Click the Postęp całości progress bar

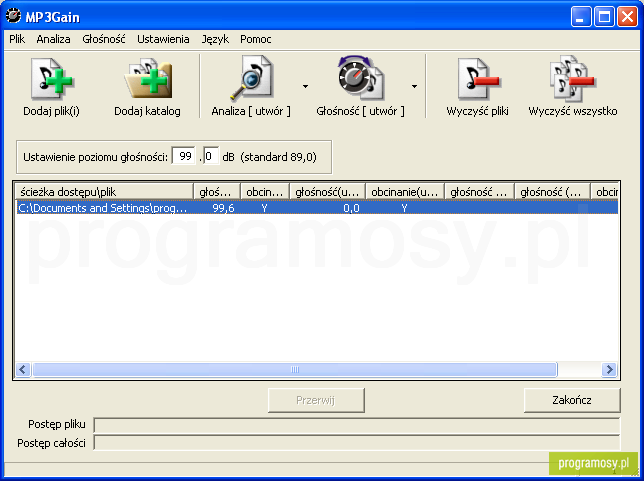[x=356, y=443]
